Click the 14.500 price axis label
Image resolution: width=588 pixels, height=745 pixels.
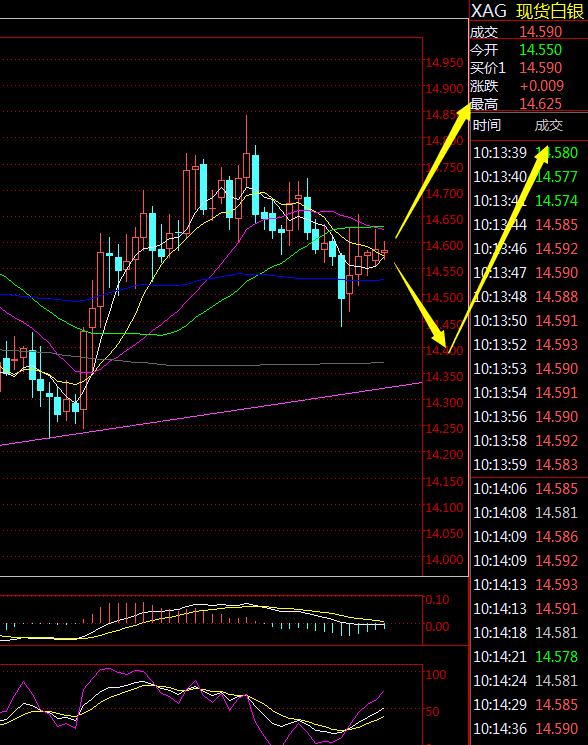click(x=444, y=298)
